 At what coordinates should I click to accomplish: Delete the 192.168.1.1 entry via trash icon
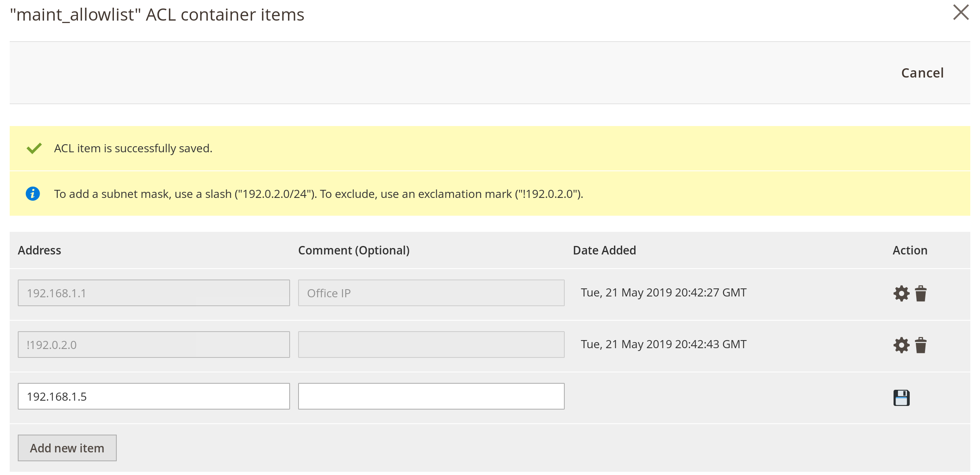(921, 294)
